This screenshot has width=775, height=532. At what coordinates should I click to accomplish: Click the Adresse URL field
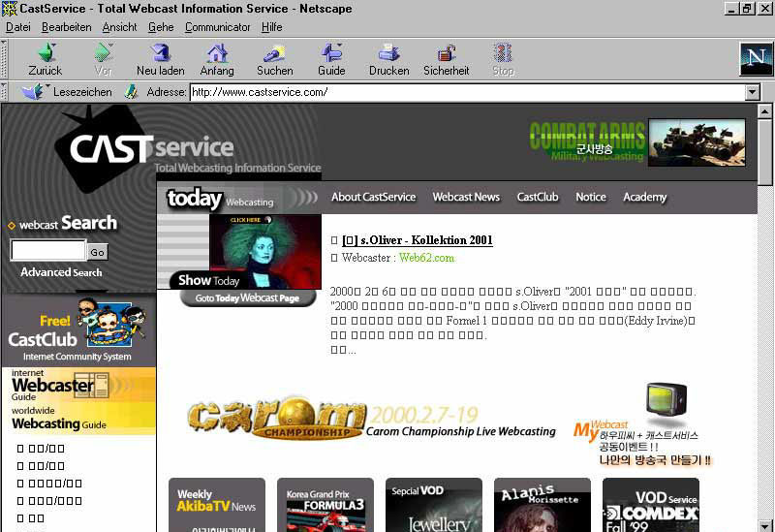468,92
